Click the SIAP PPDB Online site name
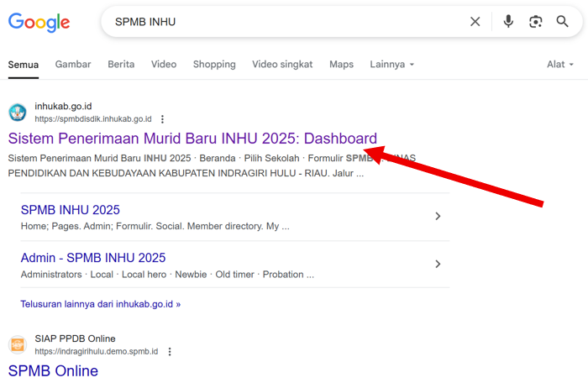 point(75,338)
